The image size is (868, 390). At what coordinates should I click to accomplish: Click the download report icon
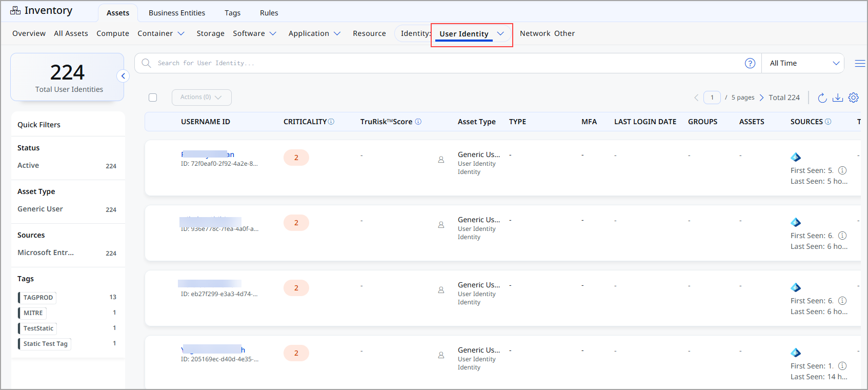pos(838,98)
